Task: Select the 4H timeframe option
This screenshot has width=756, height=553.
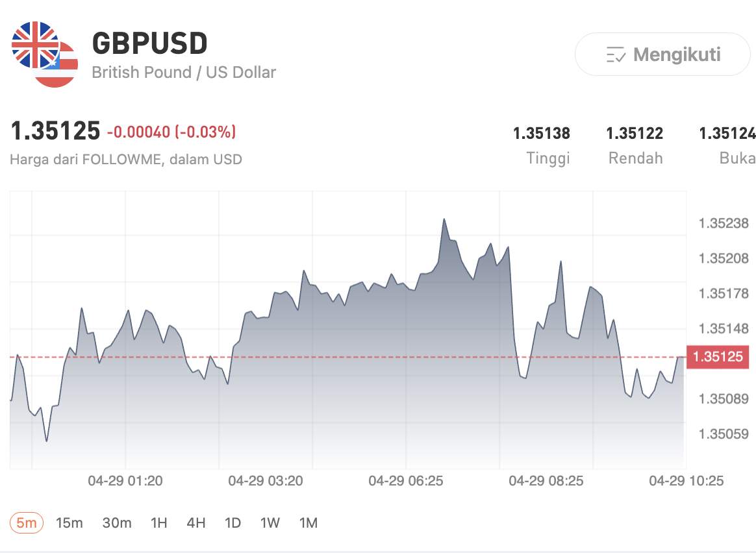Action: point(197,522)
